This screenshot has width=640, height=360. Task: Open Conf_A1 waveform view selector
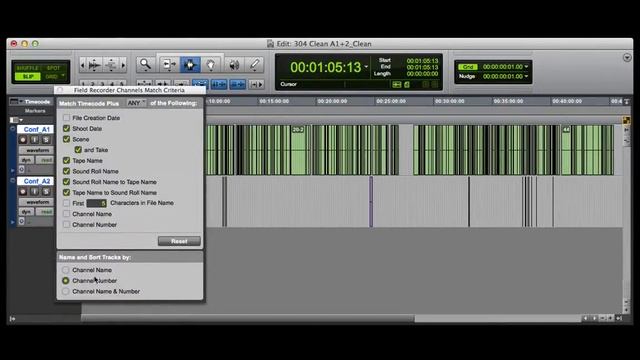[36, 150]
